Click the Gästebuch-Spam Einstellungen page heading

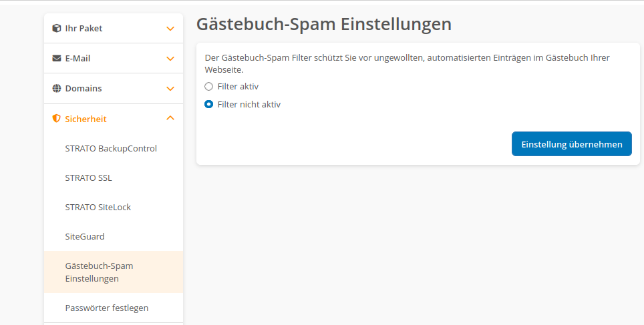pos(324,25)
